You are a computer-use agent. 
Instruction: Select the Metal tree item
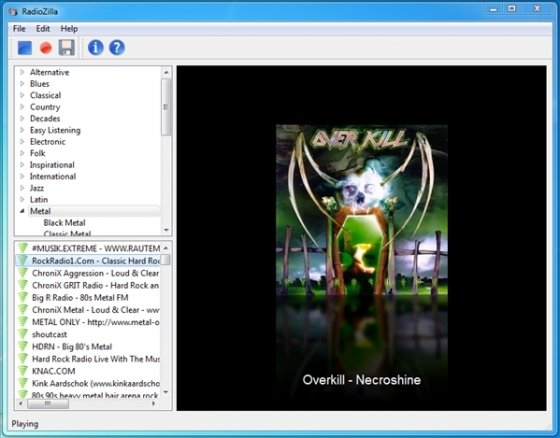pos(40,211)
